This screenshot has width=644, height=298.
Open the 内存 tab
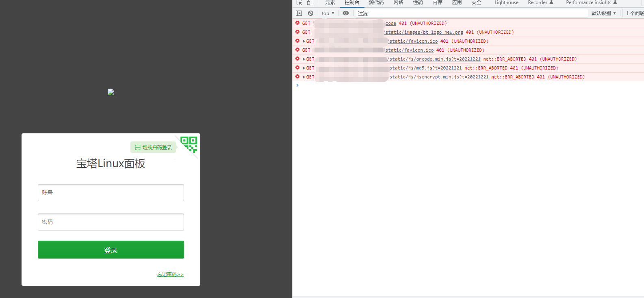437,2
